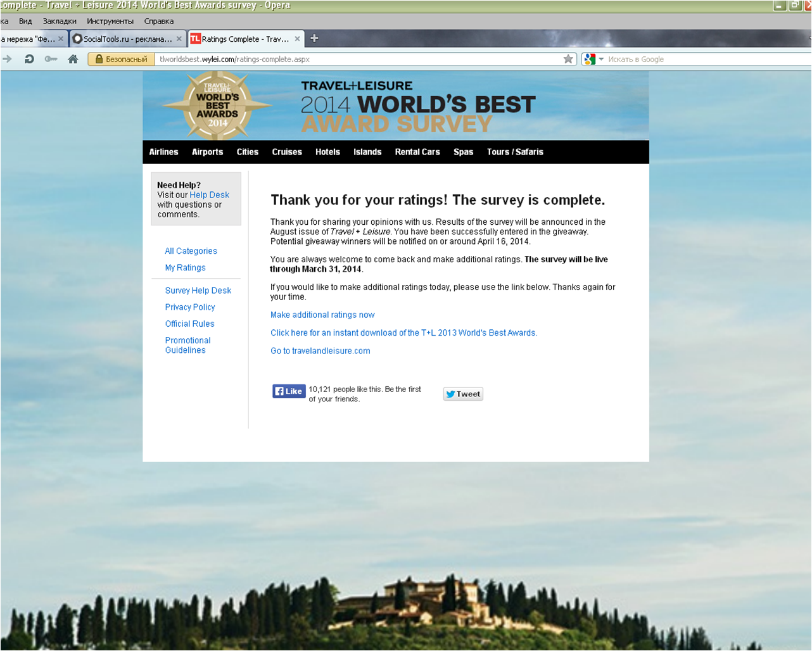This screenshot has width=812, height=651.
Task: Open the Airports category
Action: point(207,152)
